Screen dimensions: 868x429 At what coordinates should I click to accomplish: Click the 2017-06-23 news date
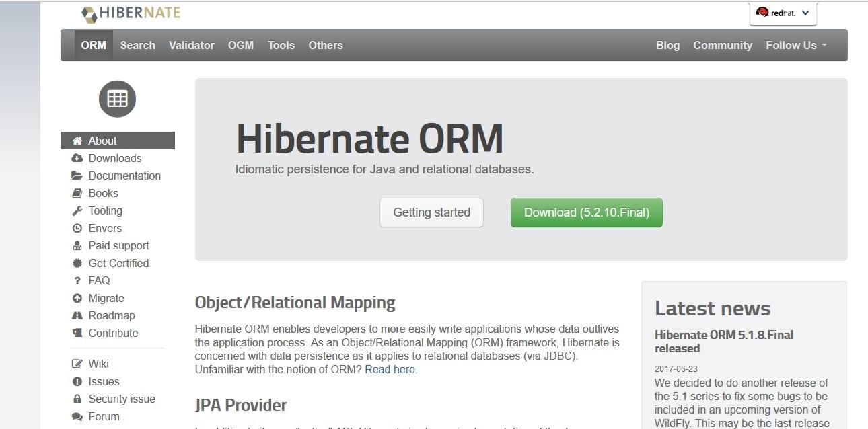coord(677,368)
